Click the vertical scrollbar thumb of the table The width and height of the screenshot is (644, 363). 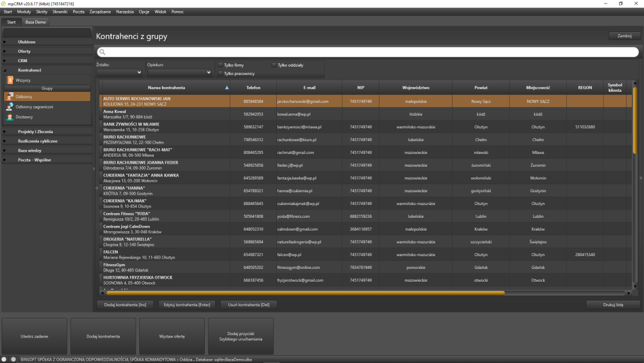click(635, 120)
